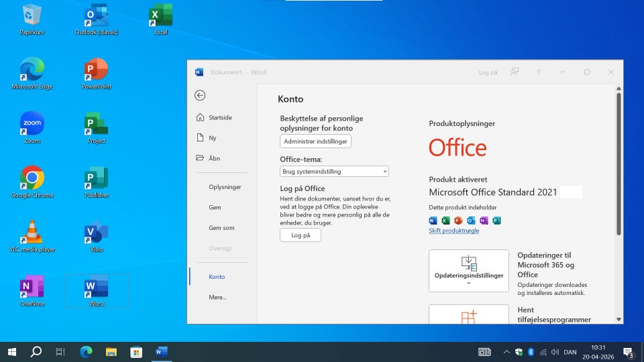The height and width of the screenshot is (362, 644).
Task: Open the Papirkurv recycle bin icon
Action: [32, 19]
